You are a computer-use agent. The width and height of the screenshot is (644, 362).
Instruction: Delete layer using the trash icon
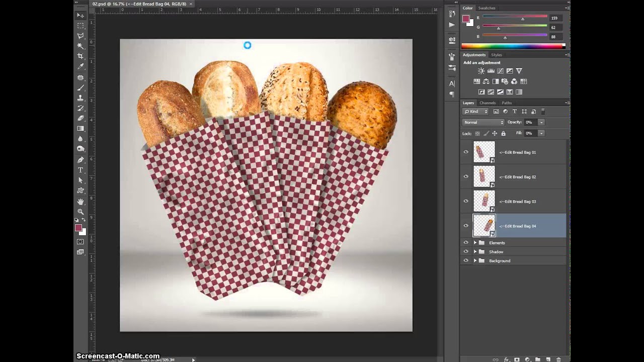[x=558, y=359]
